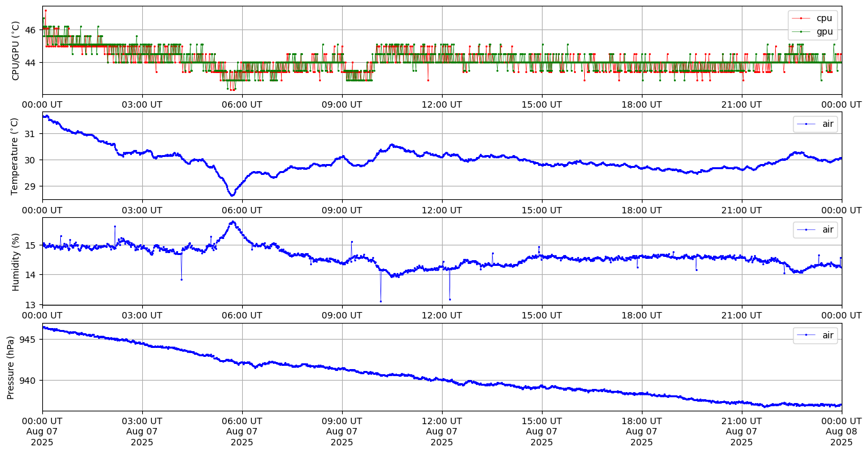Click the "29" tick on Temperature axis
This screenshot has height=453, width=868.
[31, 186]
